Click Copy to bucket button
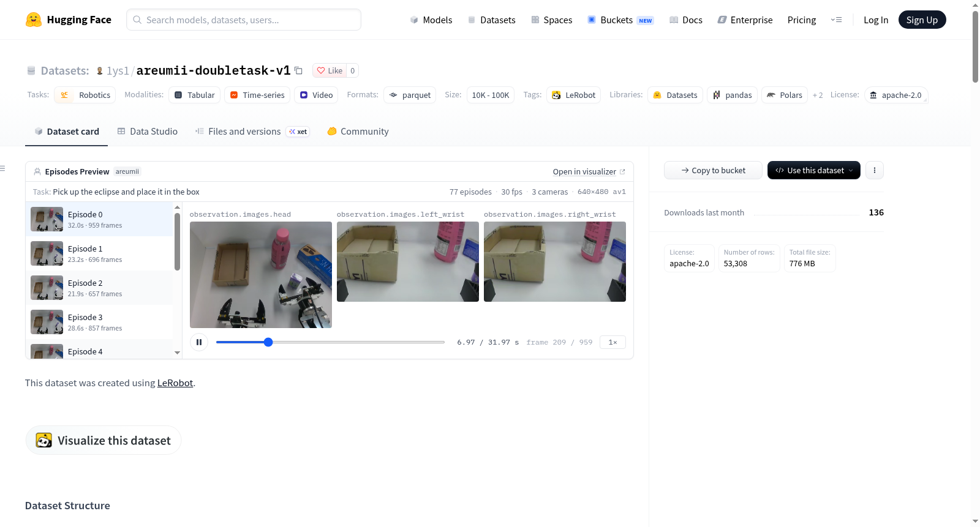This screenshot has width=980, height=527. point(713,170)
